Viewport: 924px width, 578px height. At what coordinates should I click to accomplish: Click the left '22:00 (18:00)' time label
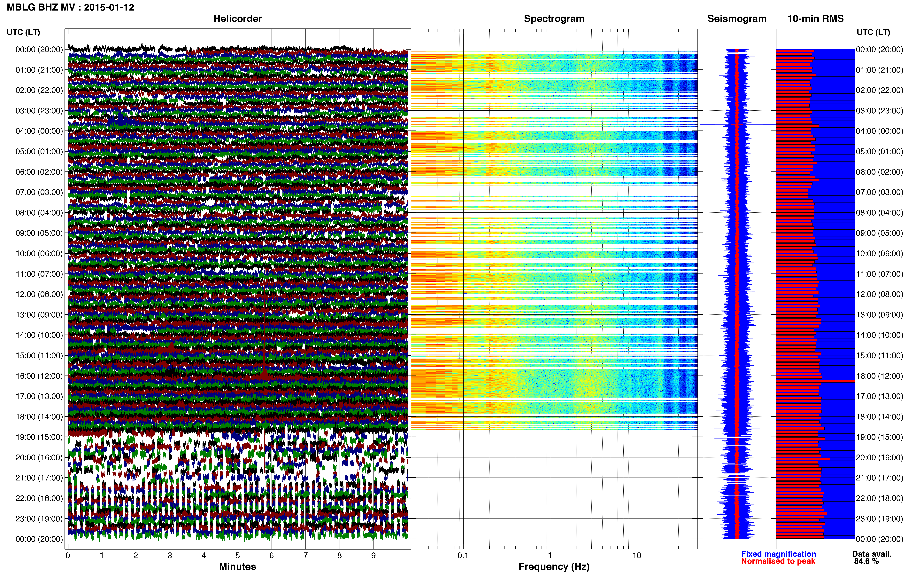(x=39, y=498)
